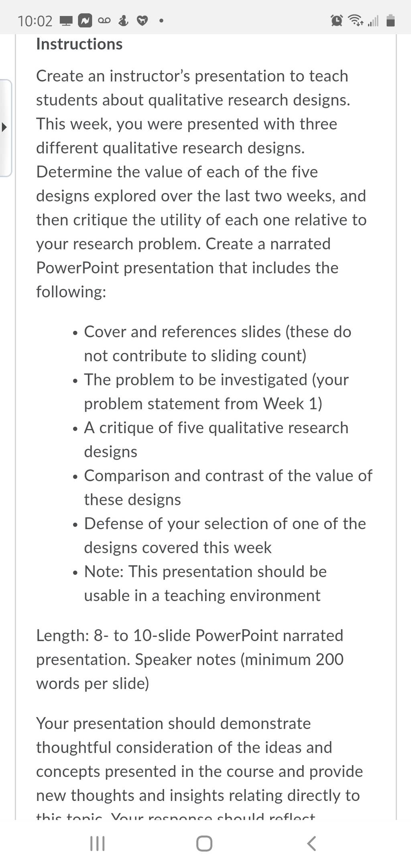Tap the 'Length: 8- to 10-slide' paragraph
The width and height of the screenshot is (411, 868).
[x=190, y=659]
